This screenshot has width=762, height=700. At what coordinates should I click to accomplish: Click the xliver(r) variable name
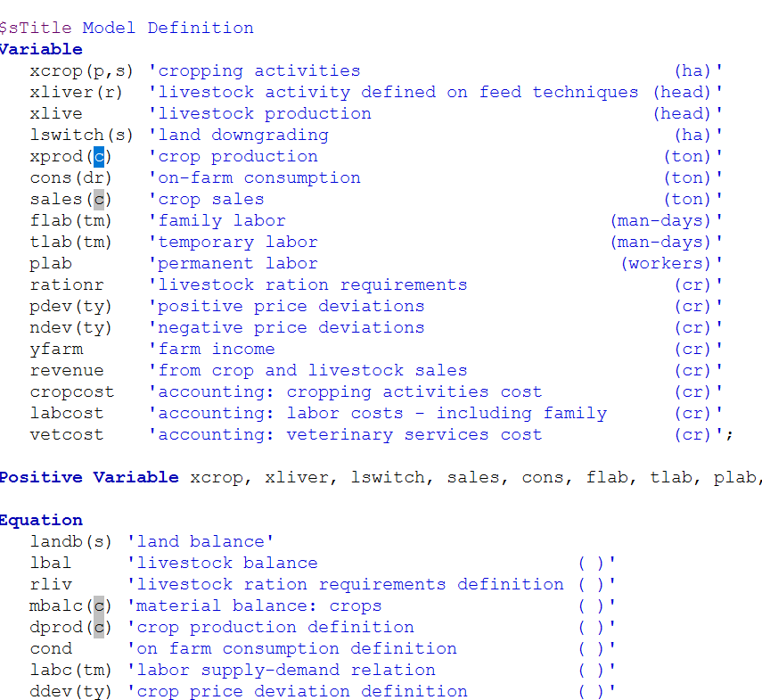[76, 92]
